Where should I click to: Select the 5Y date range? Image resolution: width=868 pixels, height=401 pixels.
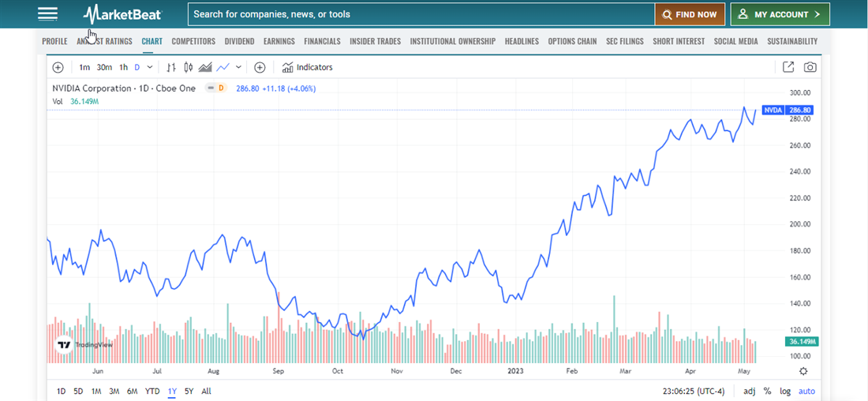[x=189, y=391]
